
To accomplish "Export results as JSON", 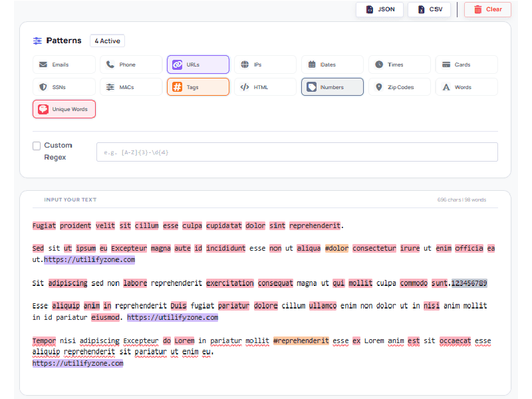I will 379,9.
